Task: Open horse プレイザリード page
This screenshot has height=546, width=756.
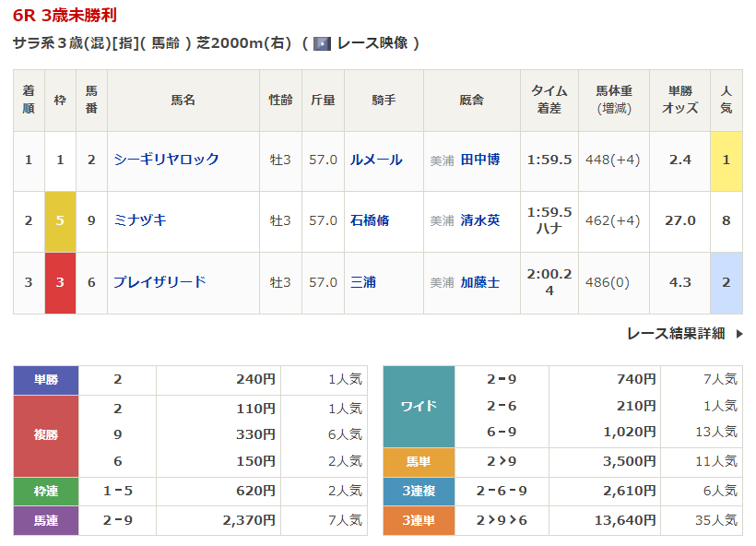Action: [x=159, y=282]
